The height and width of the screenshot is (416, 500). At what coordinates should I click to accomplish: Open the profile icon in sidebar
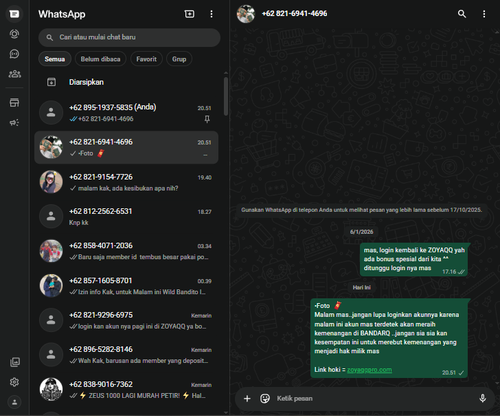coord(14,402)
